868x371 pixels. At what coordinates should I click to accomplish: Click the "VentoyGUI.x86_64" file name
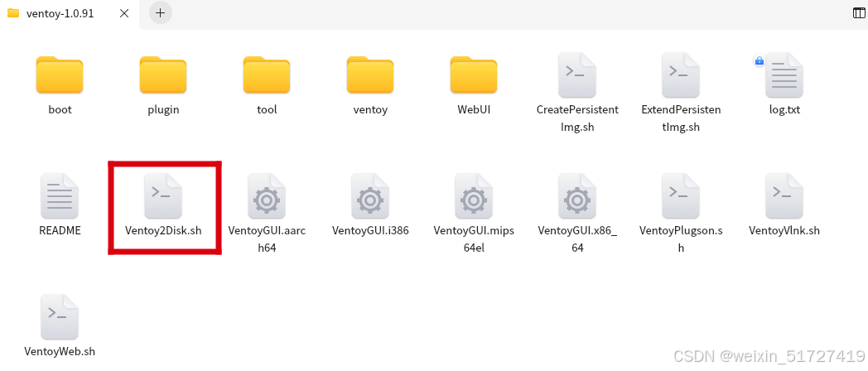click(577, 238)
